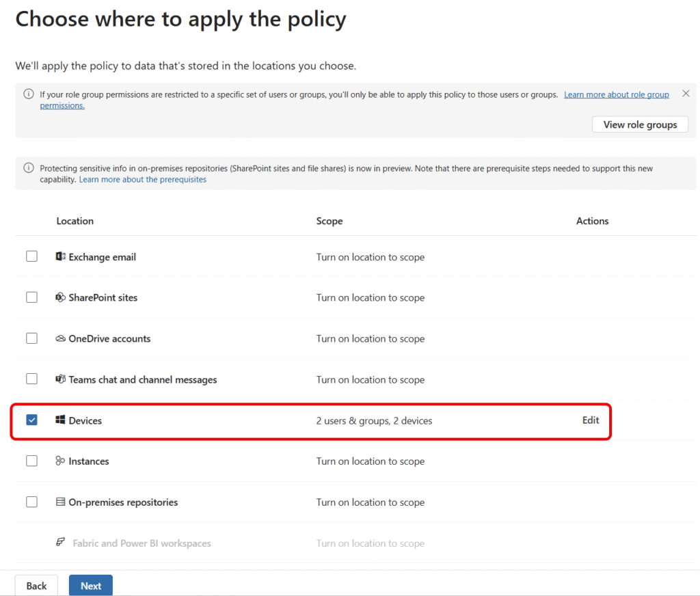Image resolution: width=700 pixels, height=596 pixels.
Task: Click the Fabric and Power BI icon
Action: click(x=60, y=542)
